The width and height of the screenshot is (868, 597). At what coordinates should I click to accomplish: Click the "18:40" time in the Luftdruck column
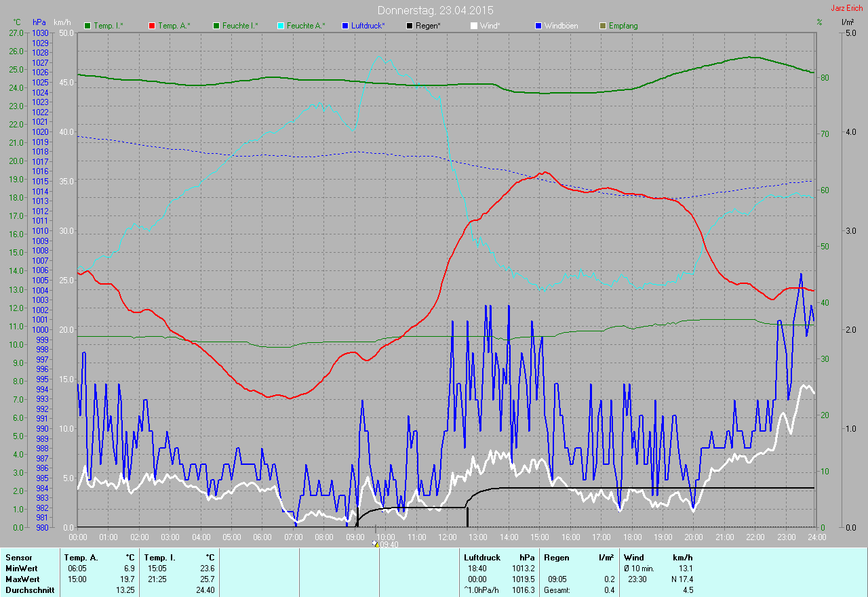(477, 568)
